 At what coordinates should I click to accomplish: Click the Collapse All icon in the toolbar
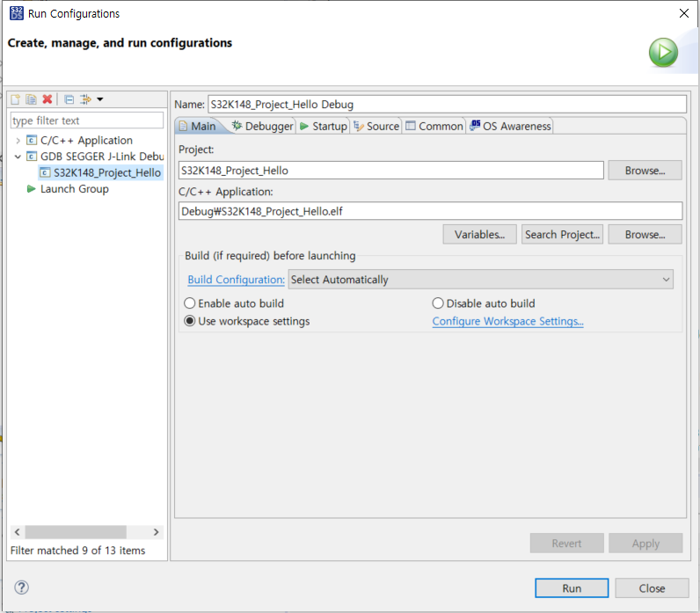pos(69,99)
